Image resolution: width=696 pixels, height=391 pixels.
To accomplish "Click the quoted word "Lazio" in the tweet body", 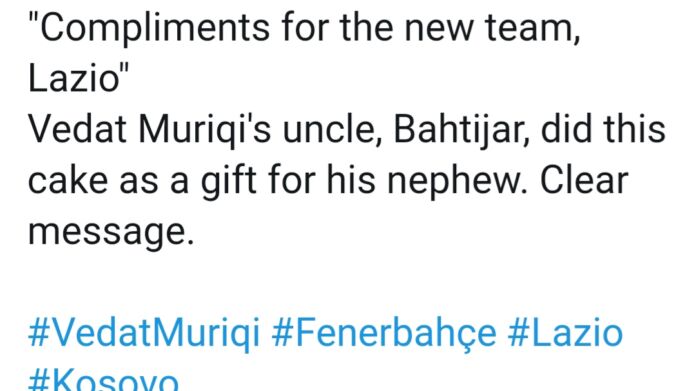I will pos(75,79).
